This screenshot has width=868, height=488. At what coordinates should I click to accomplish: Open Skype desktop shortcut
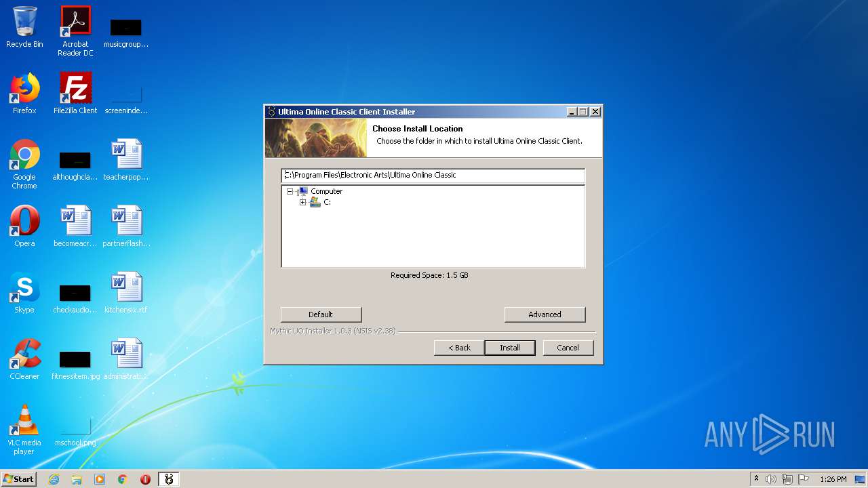[x=24, y=293]
